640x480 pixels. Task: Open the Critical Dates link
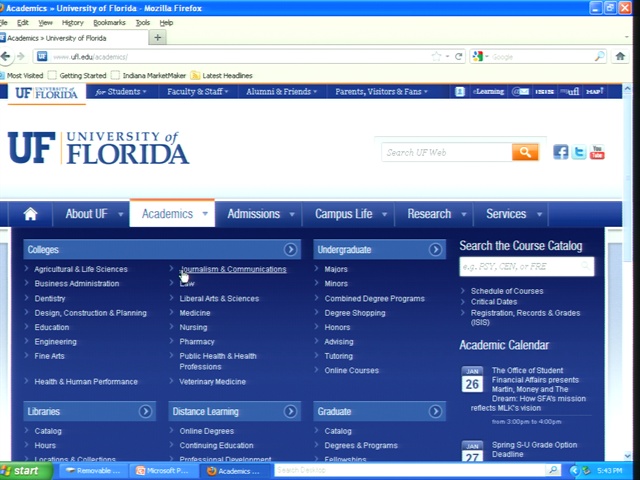[x=494, y=302]
